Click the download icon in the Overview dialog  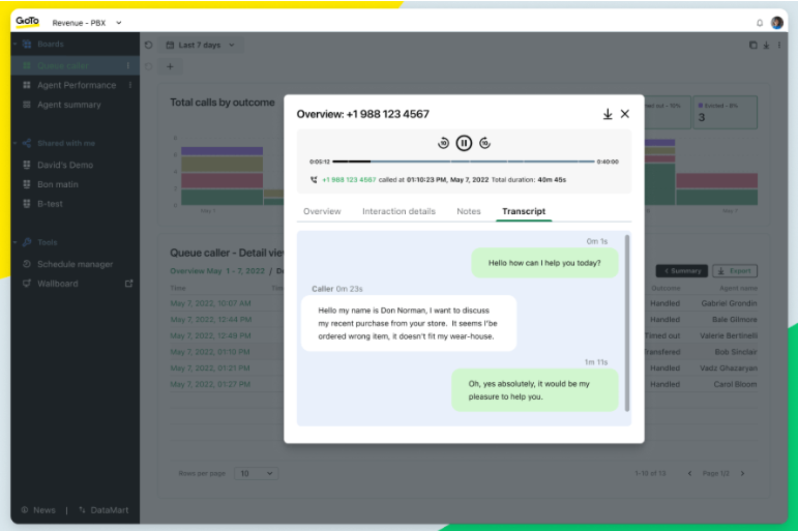click(x=608, y=114)
